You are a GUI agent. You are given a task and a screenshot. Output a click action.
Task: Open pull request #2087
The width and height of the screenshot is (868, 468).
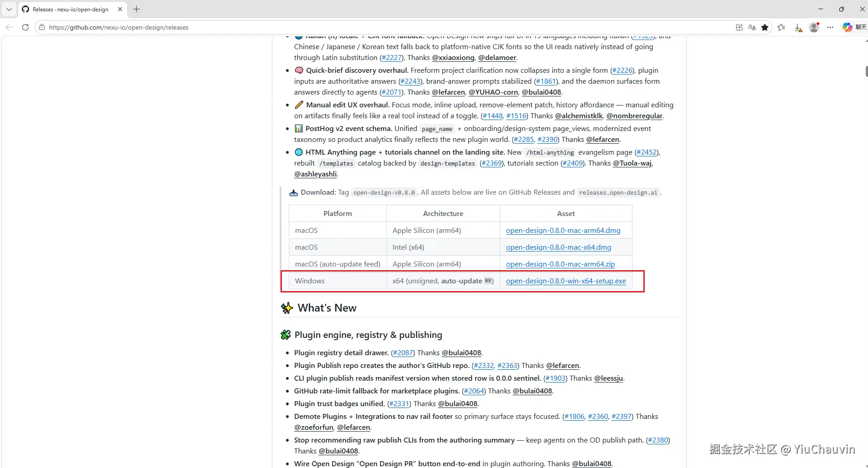tap(403, 353)
